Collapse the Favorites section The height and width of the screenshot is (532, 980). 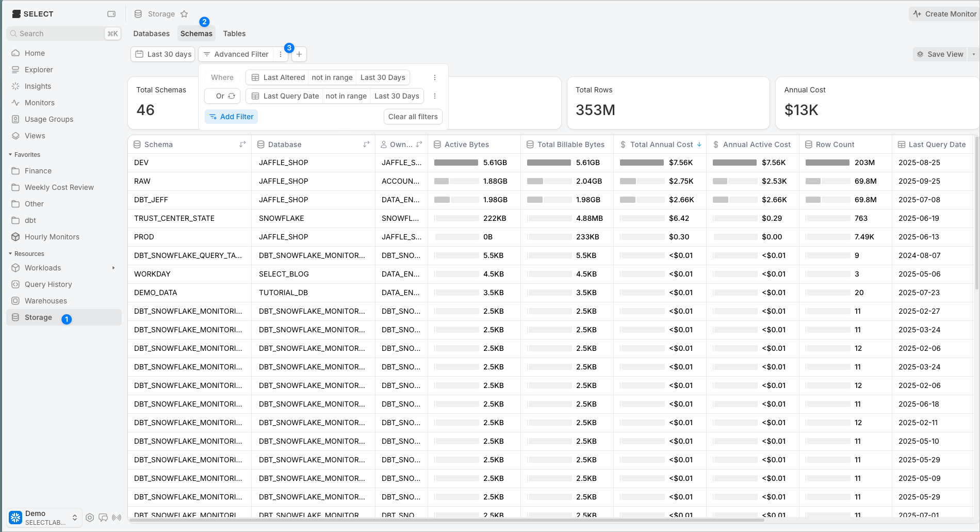coord(10,155)
